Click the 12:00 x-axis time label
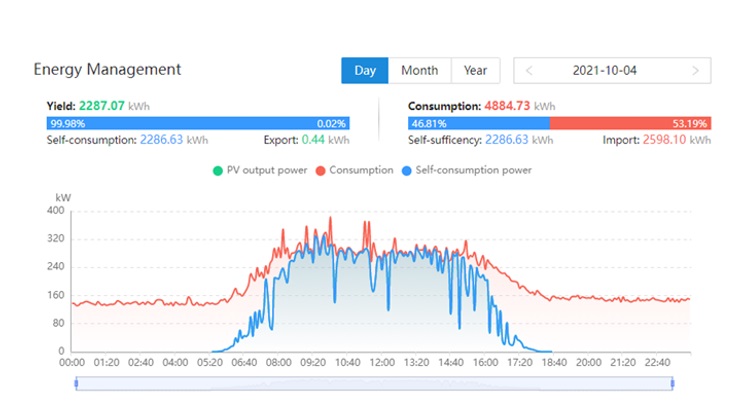 [382, 362]
